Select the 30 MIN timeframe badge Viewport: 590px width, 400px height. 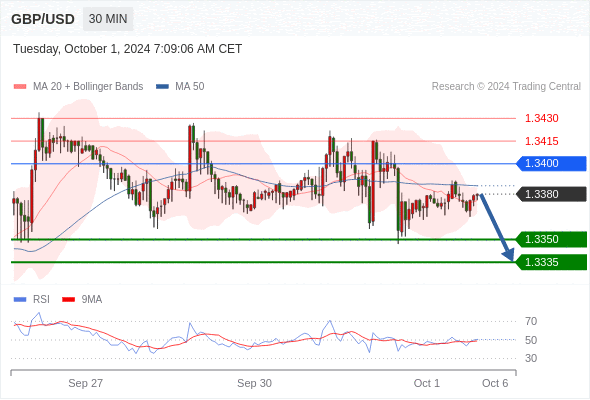[108, 19]
